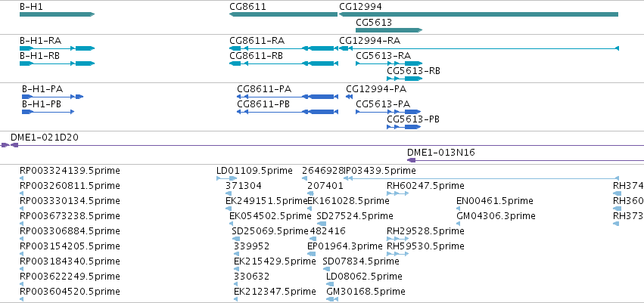
Task: Select the CG5613-RB transcript
Action: coord(405,79)
